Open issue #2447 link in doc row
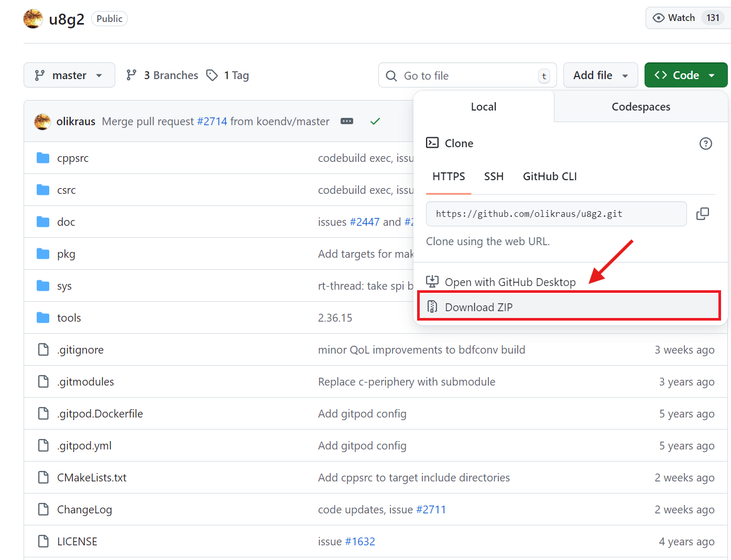Viewport: 731px width, 560px height. click(x=365, y=222)
